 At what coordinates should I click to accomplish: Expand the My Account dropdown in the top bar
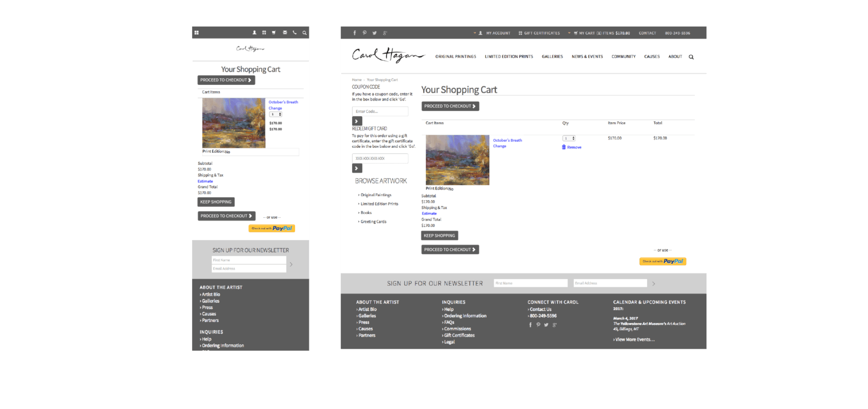click(475, 33)
